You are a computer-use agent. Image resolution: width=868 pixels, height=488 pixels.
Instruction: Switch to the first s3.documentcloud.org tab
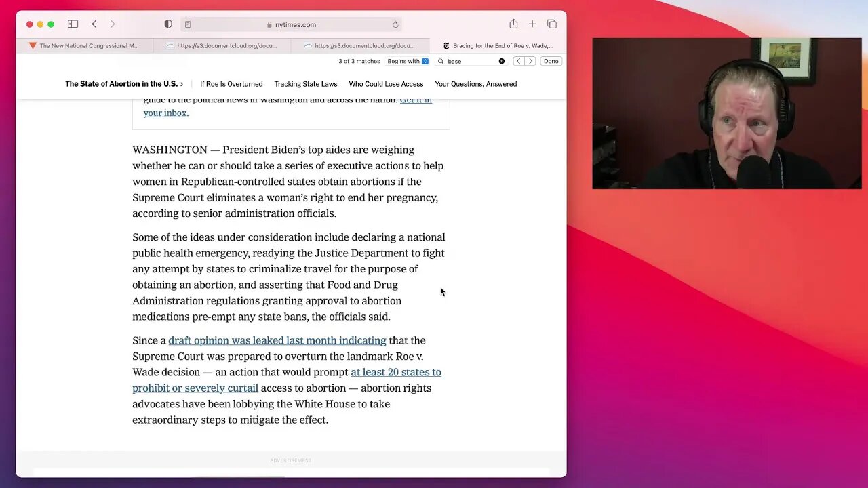(x=222, y=46)
